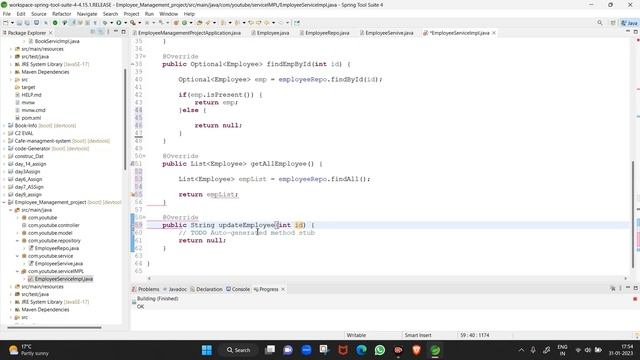The width and height of the screenshot is (640, 360).
Task: Close the Package Explorer view tab
Action: tap(51, 33)
